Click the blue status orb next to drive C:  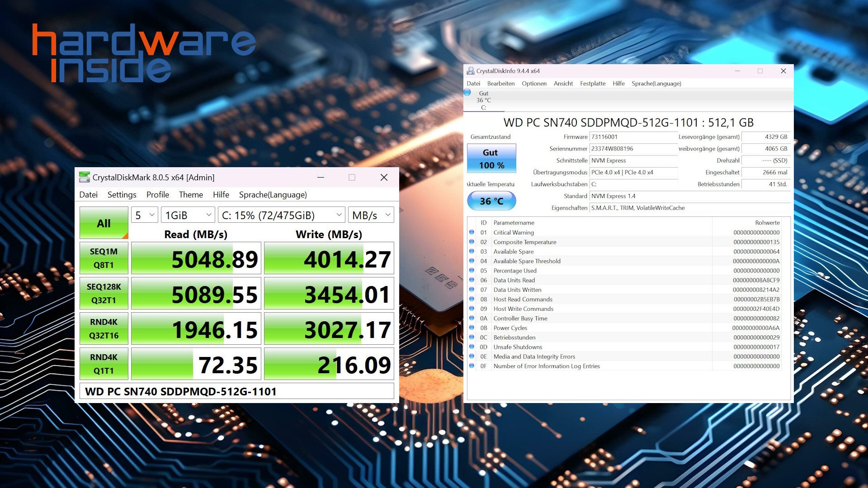pyautogui.click(x=467, y=93)
